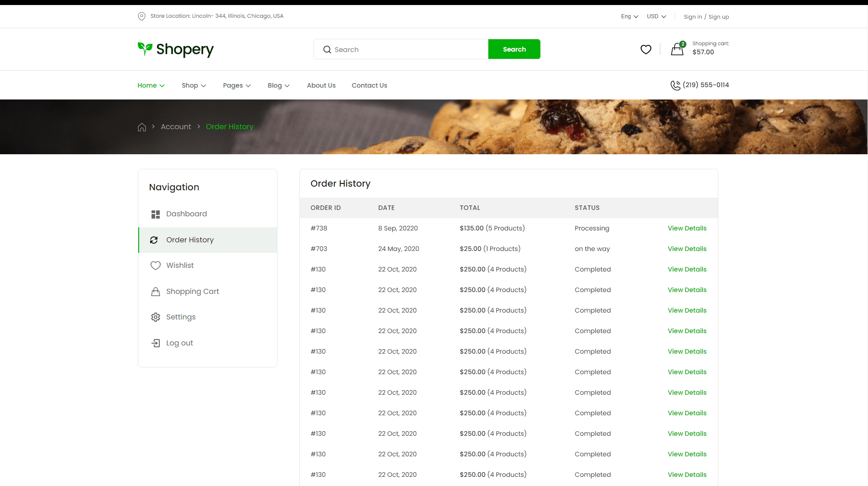868x486 pixels.
Task: Click the Shopery leaf logo
Action: [145, 48]
